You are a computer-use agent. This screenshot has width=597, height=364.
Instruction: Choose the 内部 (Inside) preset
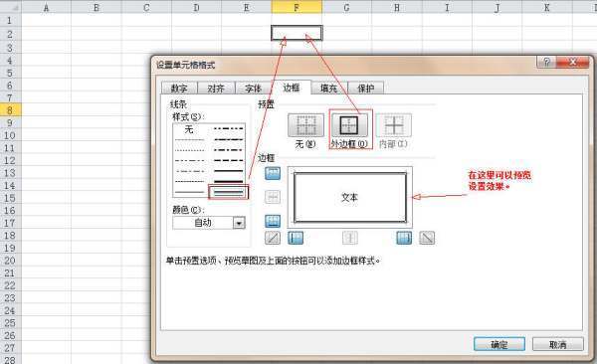pos(394,125)
